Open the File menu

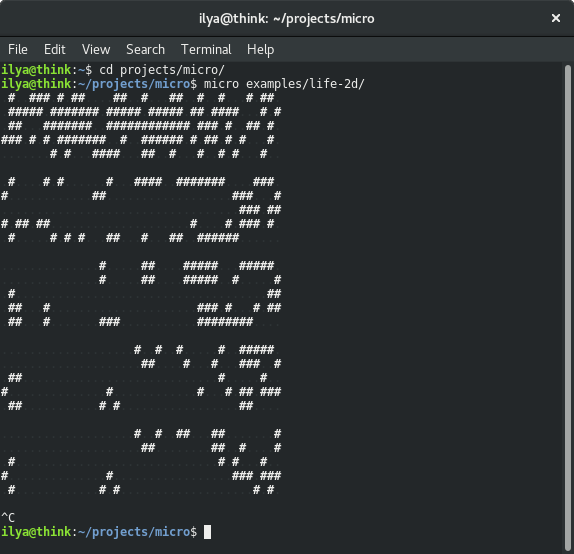tap(18, 49)
